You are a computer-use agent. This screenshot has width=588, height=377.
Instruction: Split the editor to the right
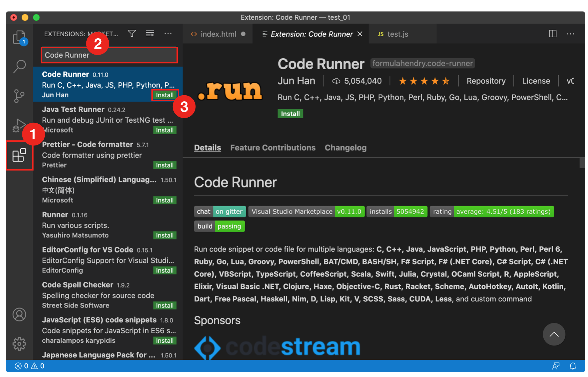coord(552,34)
